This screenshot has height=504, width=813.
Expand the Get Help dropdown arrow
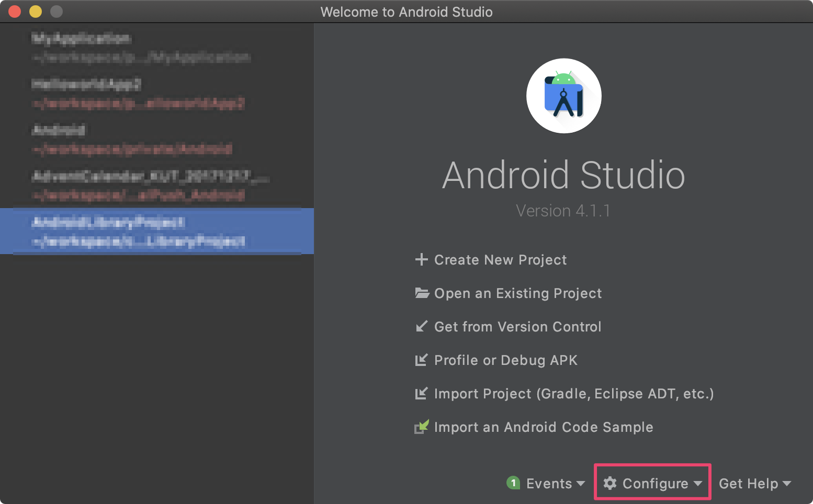[x=786, y=484]
